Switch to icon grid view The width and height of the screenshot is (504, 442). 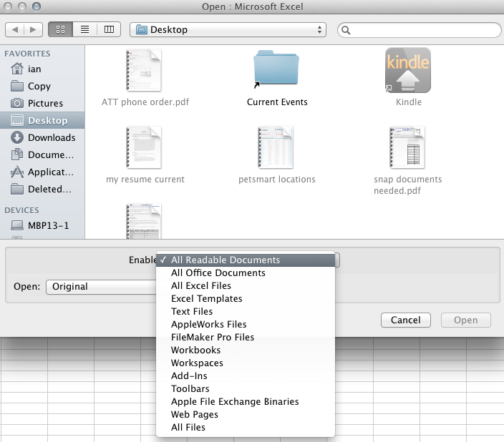pyautogui.click(x=60, y=30)
